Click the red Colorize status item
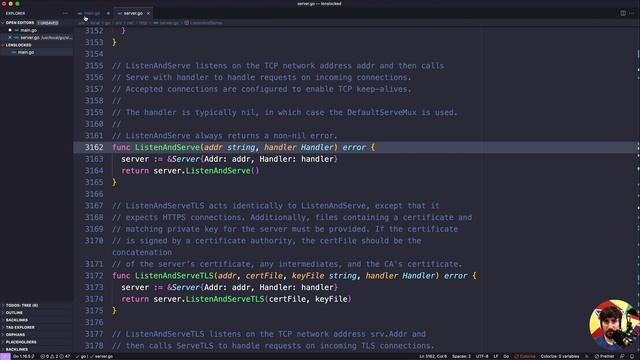The image size is (640, 360). click(525, 356)
